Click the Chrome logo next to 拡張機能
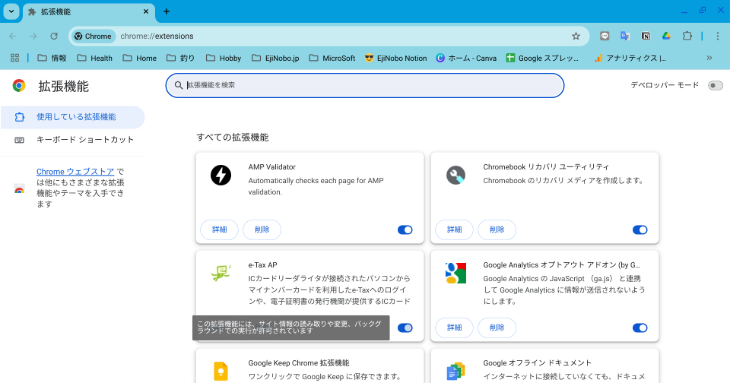 point(19,86)
